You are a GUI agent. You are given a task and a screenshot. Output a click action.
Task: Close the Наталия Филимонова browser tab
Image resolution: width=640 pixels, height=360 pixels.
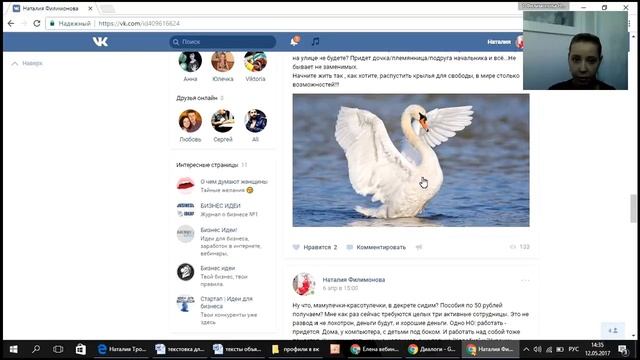click(x=90, y=8)
